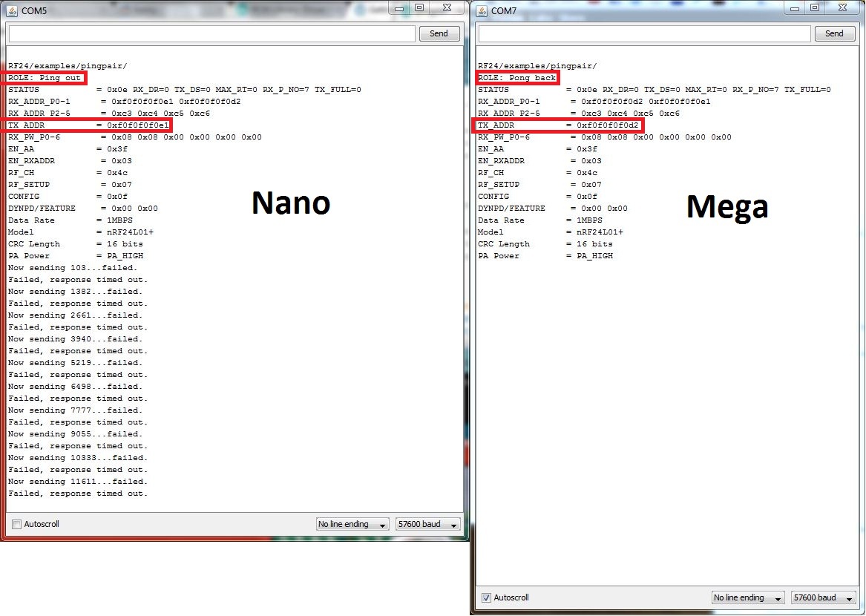Click TX_ADDR value 0xf0f0f0f0d2 in COM7
The width and height of the screenshot is (866, 616).
click(608, 125)
